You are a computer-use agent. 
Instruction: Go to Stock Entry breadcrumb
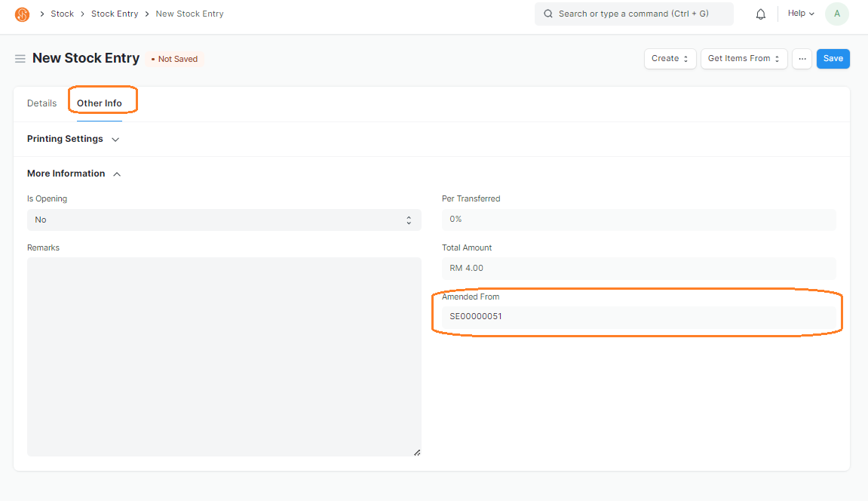[x=115, y=14]
